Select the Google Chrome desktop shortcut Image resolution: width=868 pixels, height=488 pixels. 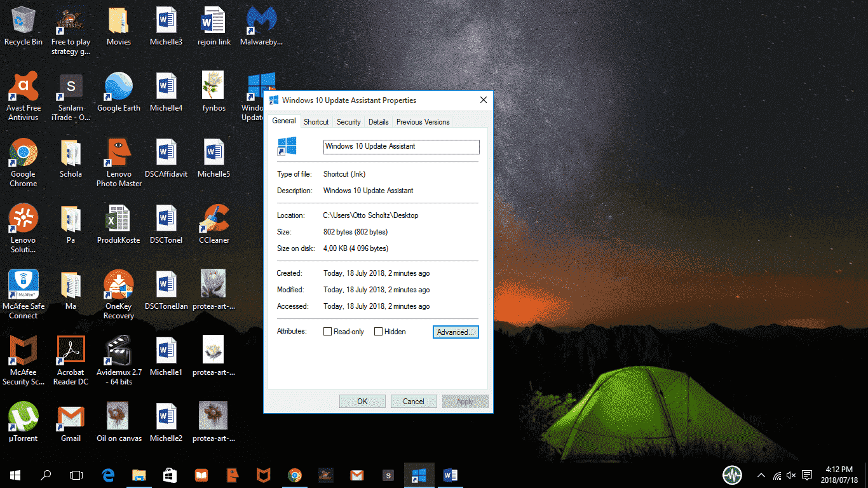[24, 163]
